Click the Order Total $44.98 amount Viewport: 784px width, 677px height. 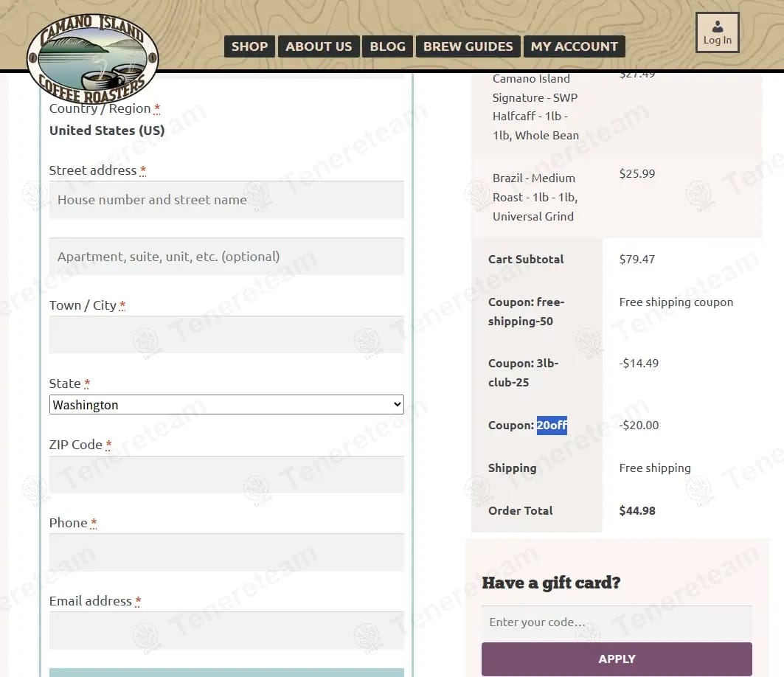pos(637,510)
